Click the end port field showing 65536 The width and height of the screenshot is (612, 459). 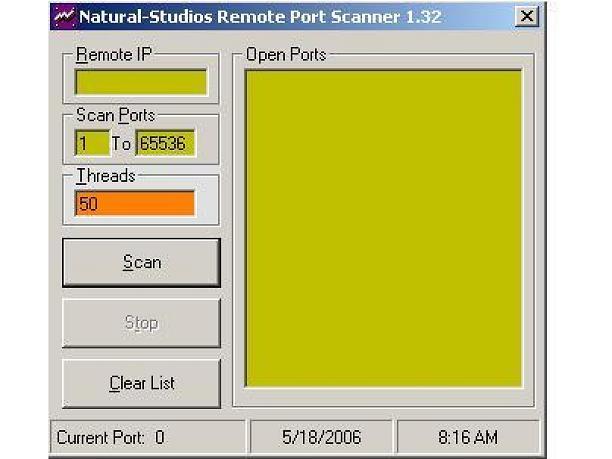click(x=165, y=143)
